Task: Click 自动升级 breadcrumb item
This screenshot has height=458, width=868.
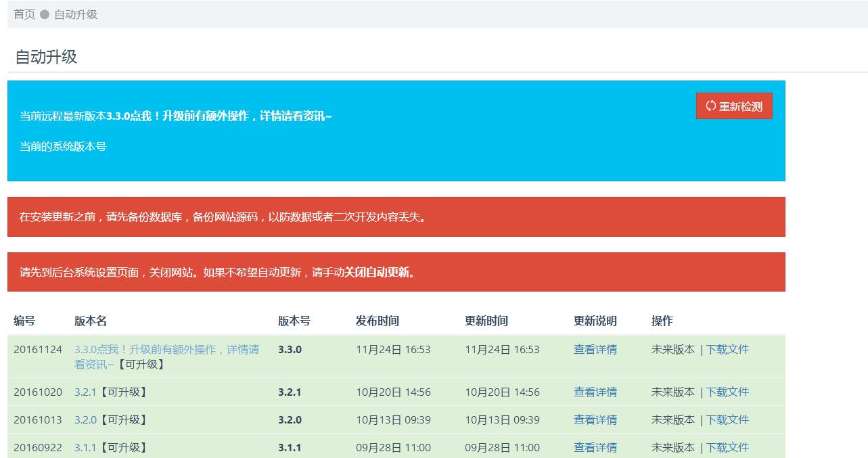Action: click(76, 14)
